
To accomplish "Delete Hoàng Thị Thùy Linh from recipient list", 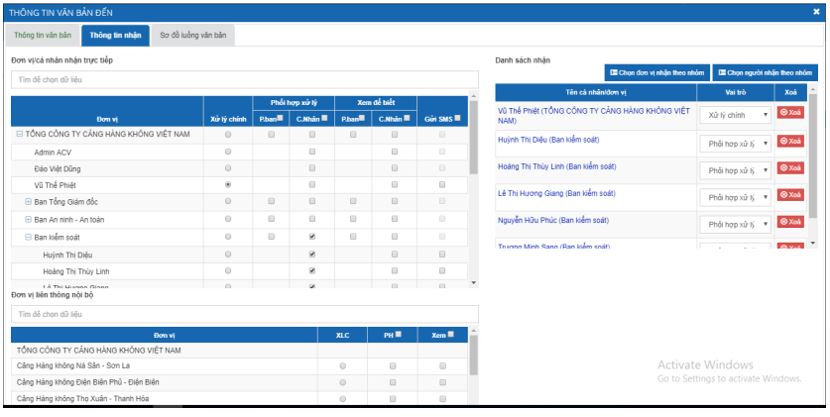I will (790, 169).
